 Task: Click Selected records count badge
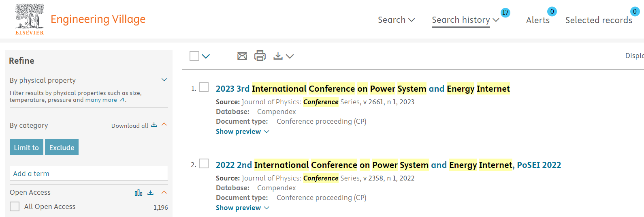pos(635,11)
